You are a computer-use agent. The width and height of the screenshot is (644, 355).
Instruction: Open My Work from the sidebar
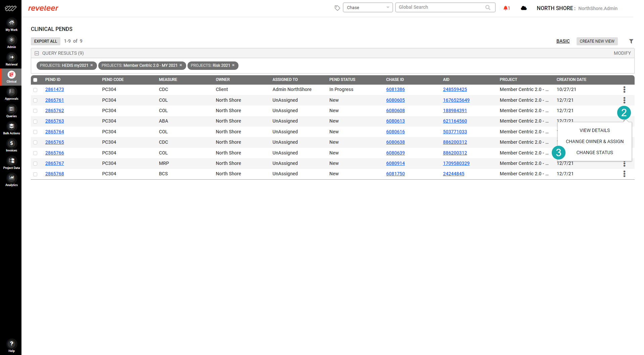click(x=11, y=25)
